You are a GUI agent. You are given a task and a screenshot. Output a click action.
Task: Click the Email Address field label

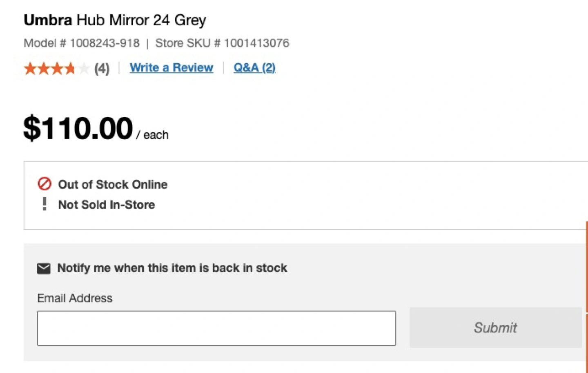(75, 298)
